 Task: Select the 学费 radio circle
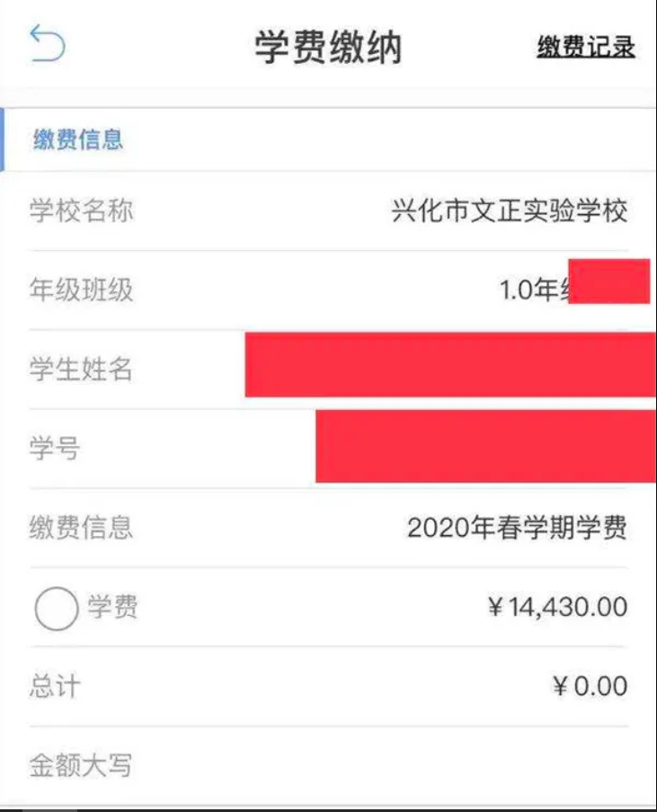pyautogui.click(x=56, y=609)
